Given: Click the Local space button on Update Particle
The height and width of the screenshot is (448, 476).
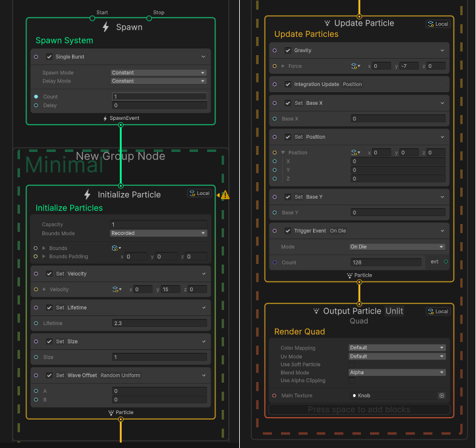Looking at the screenshot, I should pyautogui.click(x=438, y=24).
